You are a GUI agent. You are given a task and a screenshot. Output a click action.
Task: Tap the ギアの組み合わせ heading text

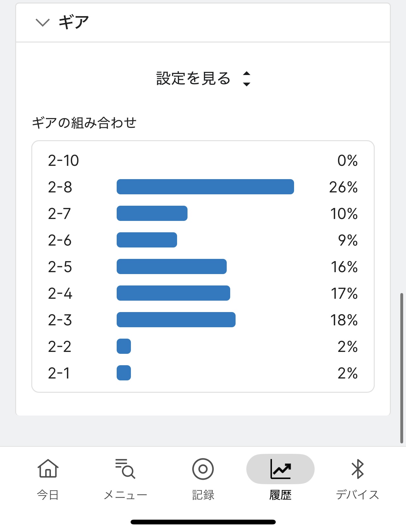click(x=84, y=123)
